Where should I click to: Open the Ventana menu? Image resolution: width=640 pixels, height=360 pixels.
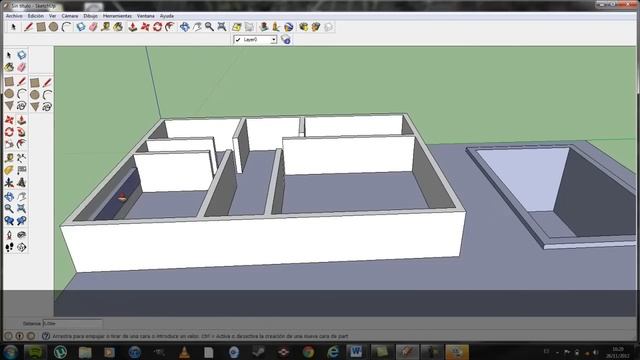tap(146, 16)
